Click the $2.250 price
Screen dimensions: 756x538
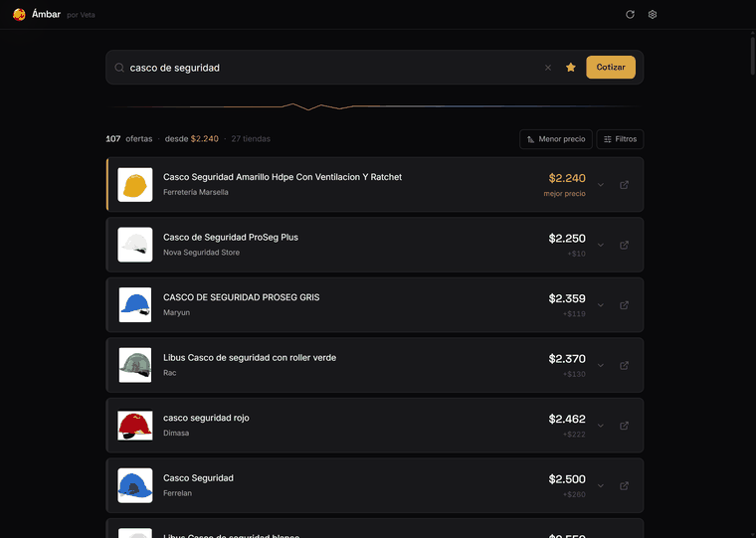coord(567,239)
